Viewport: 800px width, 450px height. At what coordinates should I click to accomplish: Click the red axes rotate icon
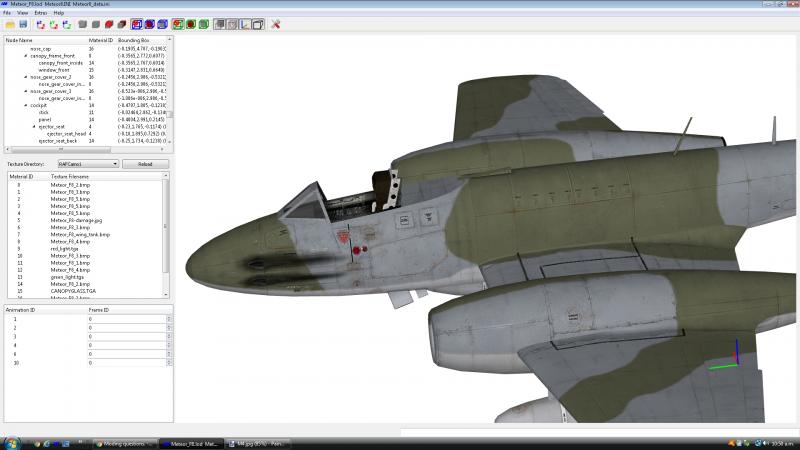[x=41, y=24]
